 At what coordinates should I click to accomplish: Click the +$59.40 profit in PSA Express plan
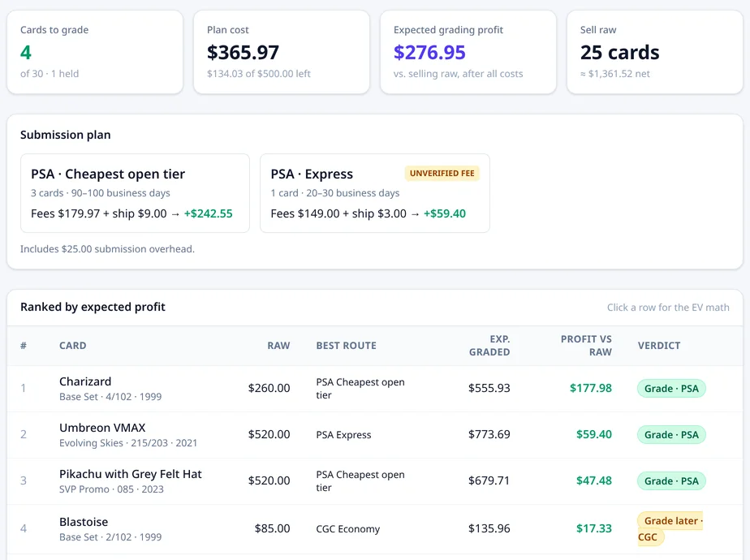click(444, 213)
